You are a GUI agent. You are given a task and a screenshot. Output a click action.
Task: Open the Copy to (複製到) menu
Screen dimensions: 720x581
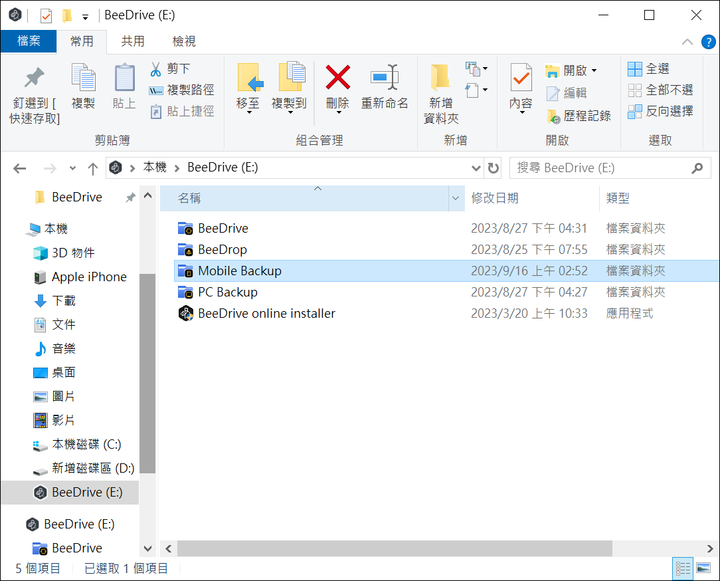tap(290, 88)
